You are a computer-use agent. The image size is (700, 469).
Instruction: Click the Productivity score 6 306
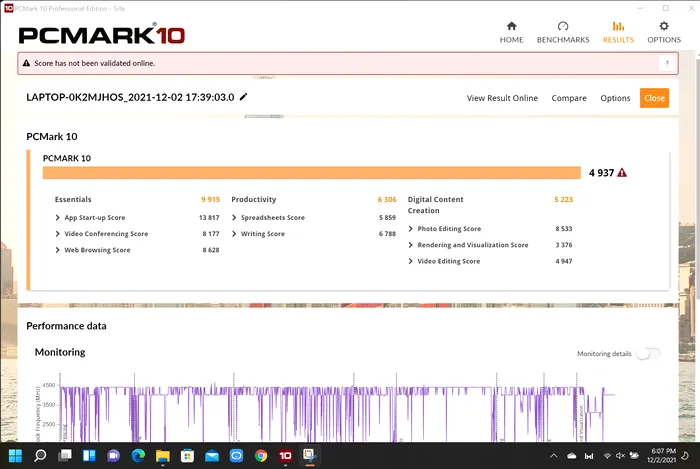tap(387, 199)
